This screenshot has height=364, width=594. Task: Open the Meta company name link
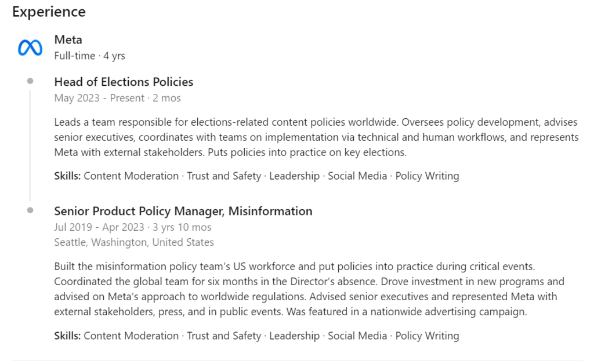68,40
